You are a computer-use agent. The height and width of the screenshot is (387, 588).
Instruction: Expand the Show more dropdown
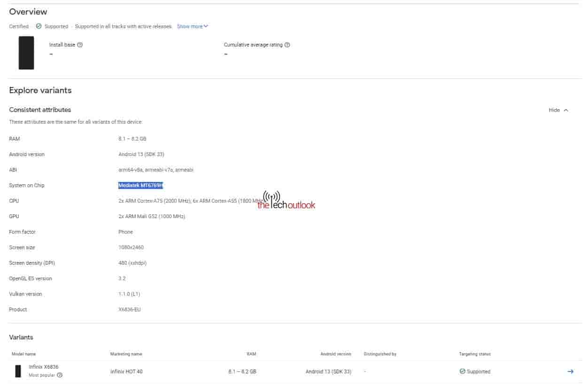click(192, 26)
